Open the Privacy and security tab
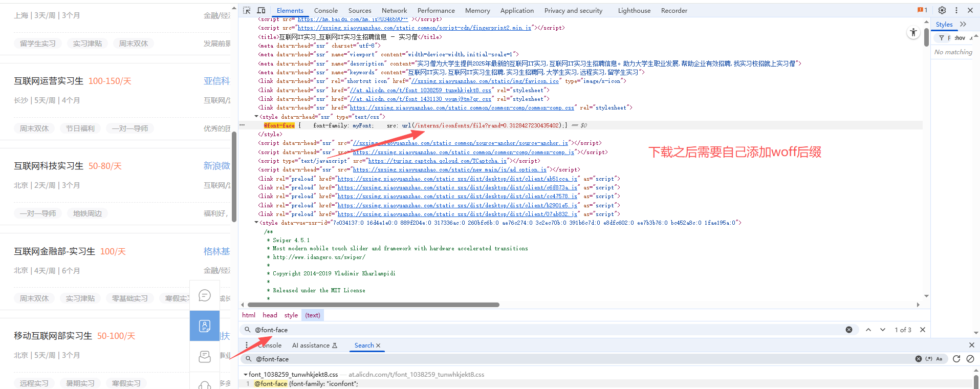This screenshot has width=980, height=389. tap(573, 10)
